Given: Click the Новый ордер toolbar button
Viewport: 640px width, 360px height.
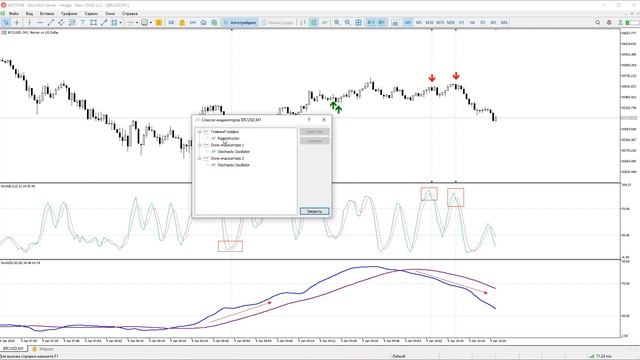Looking at the screenshot, I should point(278,22).
